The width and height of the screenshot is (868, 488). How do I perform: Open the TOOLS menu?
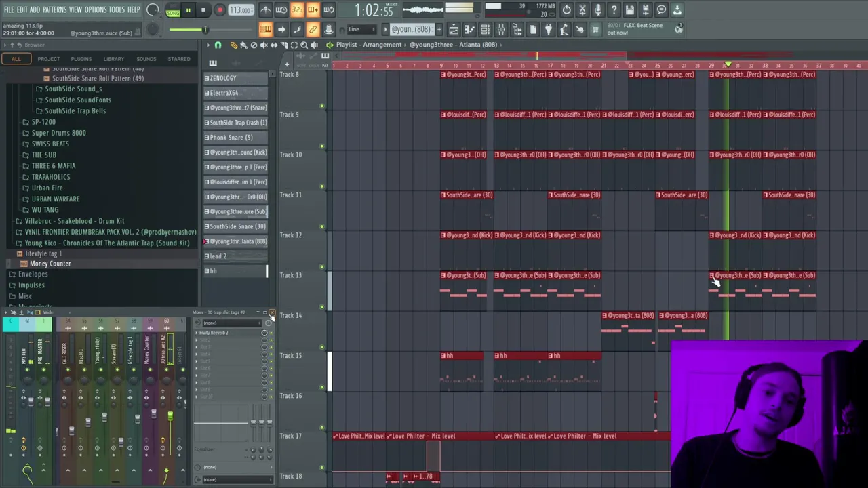117,9
